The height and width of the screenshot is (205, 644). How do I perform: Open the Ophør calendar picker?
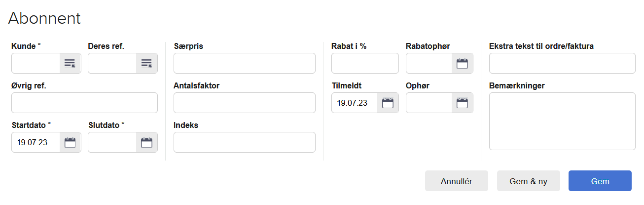pos(462,103)
